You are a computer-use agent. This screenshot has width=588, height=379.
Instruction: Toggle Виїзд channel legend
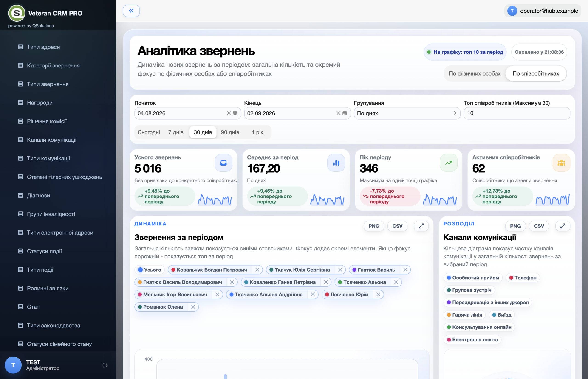[502, 315]
